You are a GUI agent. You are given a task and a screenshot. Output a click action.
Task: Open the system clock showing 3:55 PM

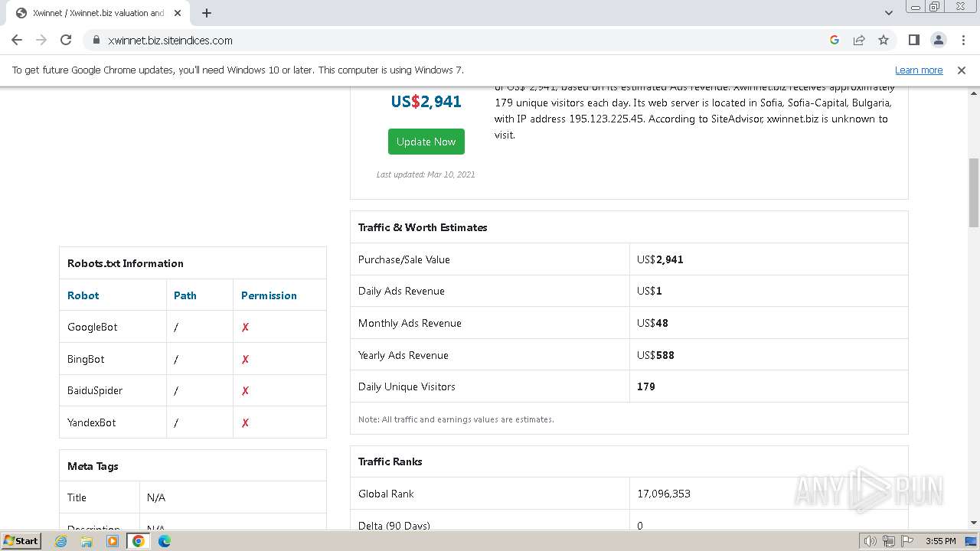coord(940,541)
